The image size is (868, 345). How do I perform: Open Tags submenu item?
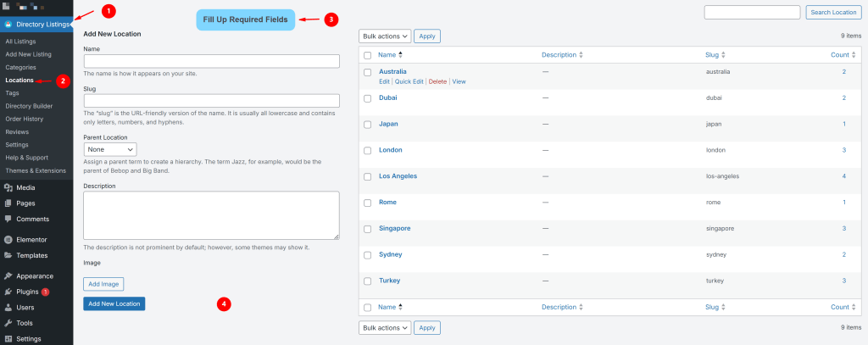pyautogui.click(x=12, y=93)
